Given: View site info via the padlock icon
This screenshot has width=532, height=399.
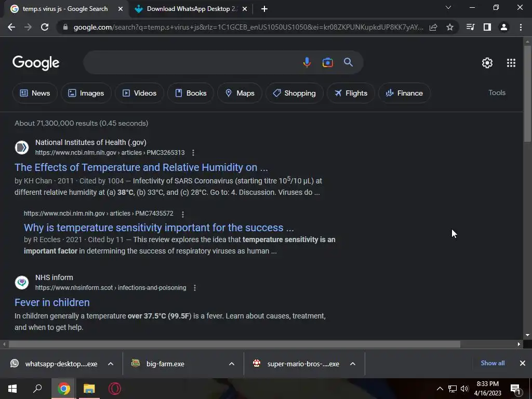Looking at the screenshot, I should tap(65, 27).
